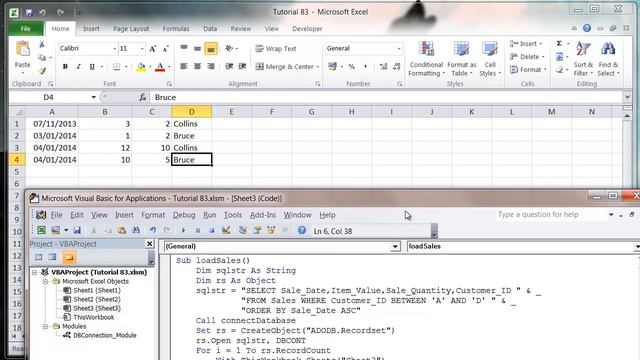Screen dimensions: 640x360
Task: Click the Increase Font Size icon
Action: click(152, 49)
